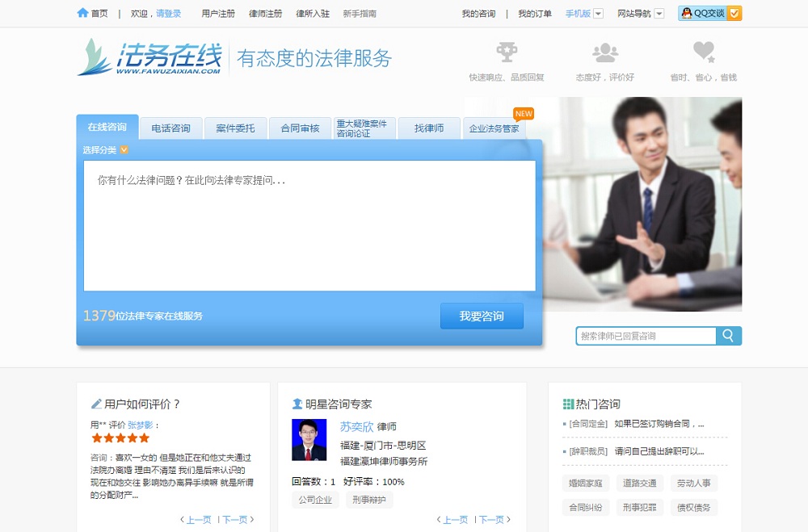Switch to the 电话咨询 tab
Viewport: 808px width, 532px height.
point(170,128)
